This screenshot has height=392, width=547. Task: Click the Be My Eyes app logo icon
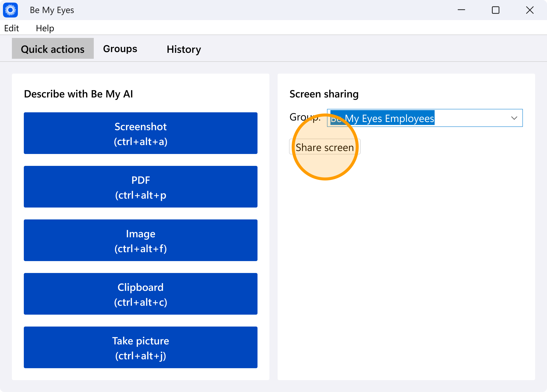coord(10,10)
